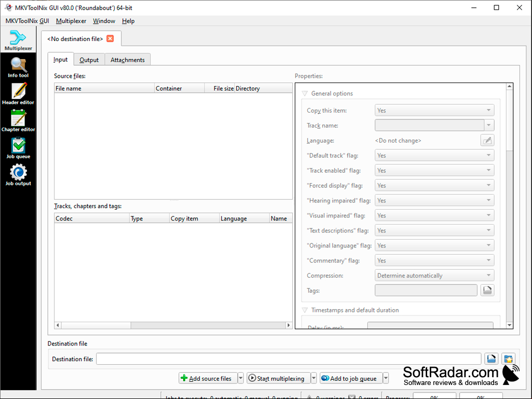
Task: Browse for the destination file with the save icon
Action: 491,359
